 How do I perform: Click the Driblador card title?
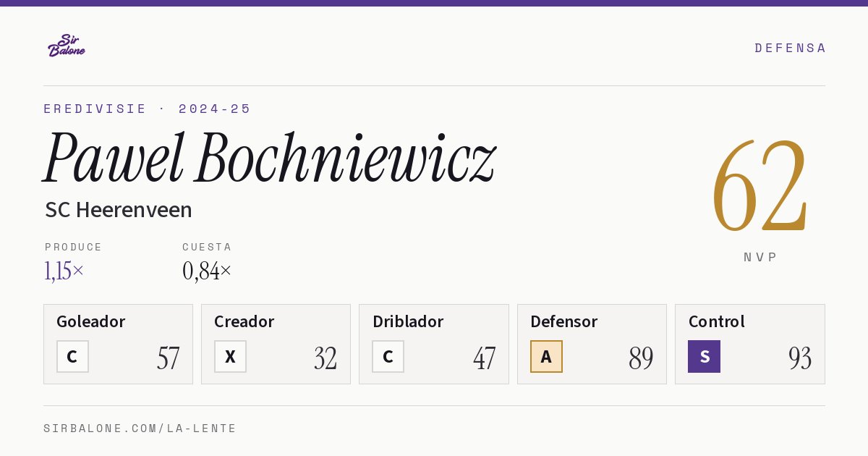(x=408, y=321)
